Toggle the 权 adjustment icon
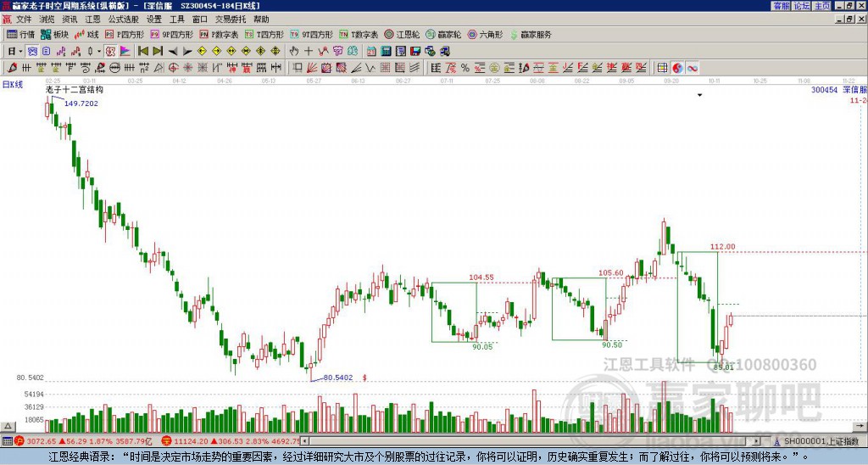The height and width of the screenshot is (465, 868). [x=110, y=52]
